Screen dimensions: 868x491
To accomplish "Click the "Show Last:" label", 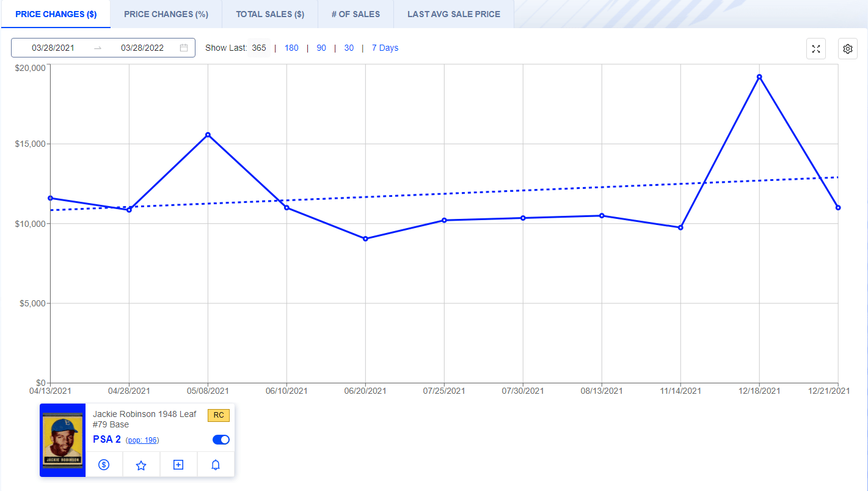I will pyautogui.click(x=226, y=48).
